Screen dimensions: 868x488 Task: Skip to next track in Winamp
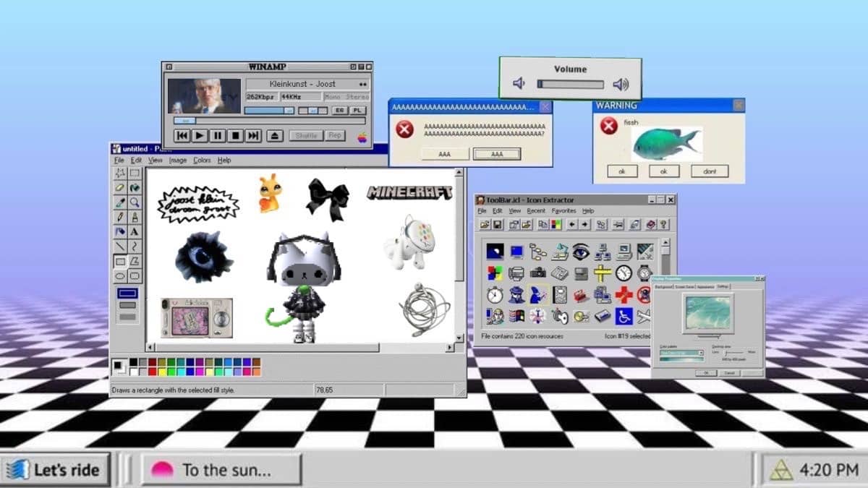coord(253,135)
